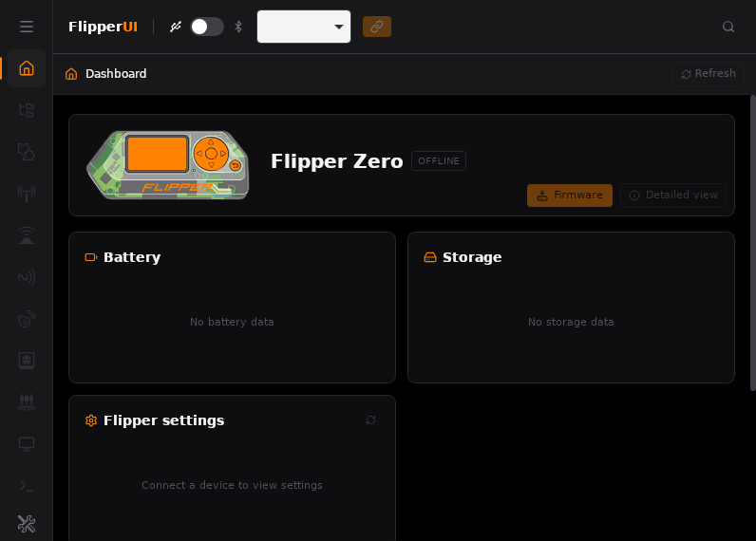Image resolution: width=756 pixels, height=541 pixels.
Task: Click the orange connect link button
Action: (377, 27)
